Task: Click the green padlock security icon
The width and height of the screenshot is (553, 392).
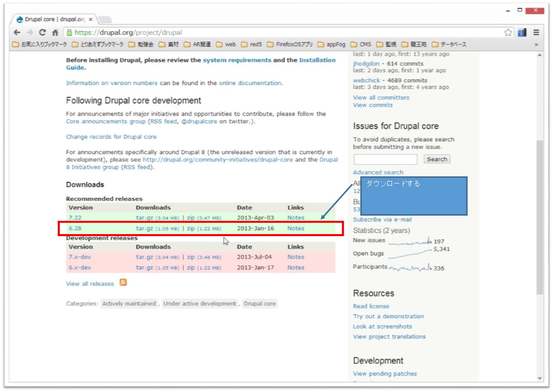Action: point(70,32)
